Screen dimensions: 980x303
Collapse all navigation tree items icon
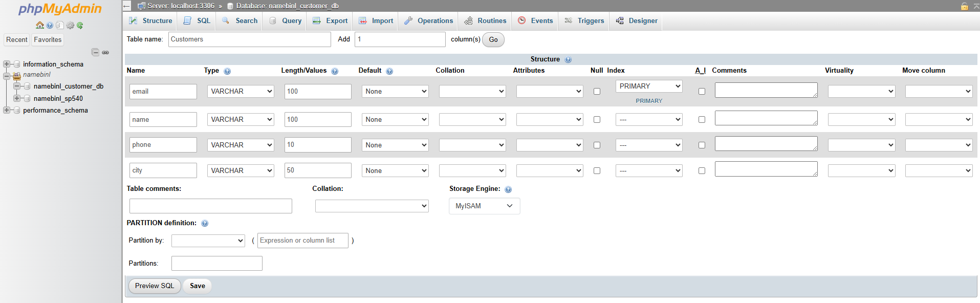(95, 52)
